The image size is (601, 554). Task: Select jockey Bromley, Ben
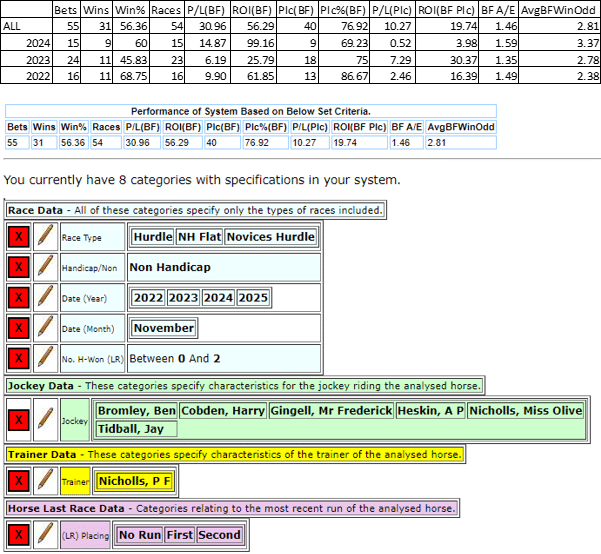(137, 411)
